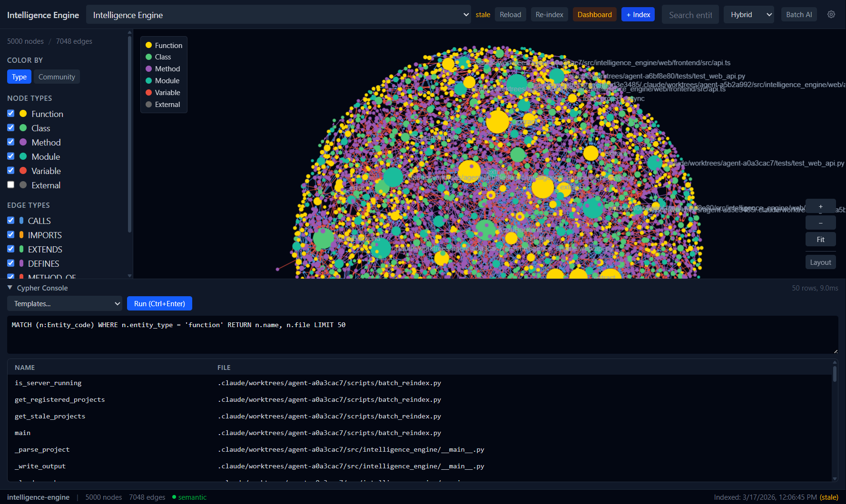
Task: Collapse the Cypher Console panel
Action: pos(10,288)
